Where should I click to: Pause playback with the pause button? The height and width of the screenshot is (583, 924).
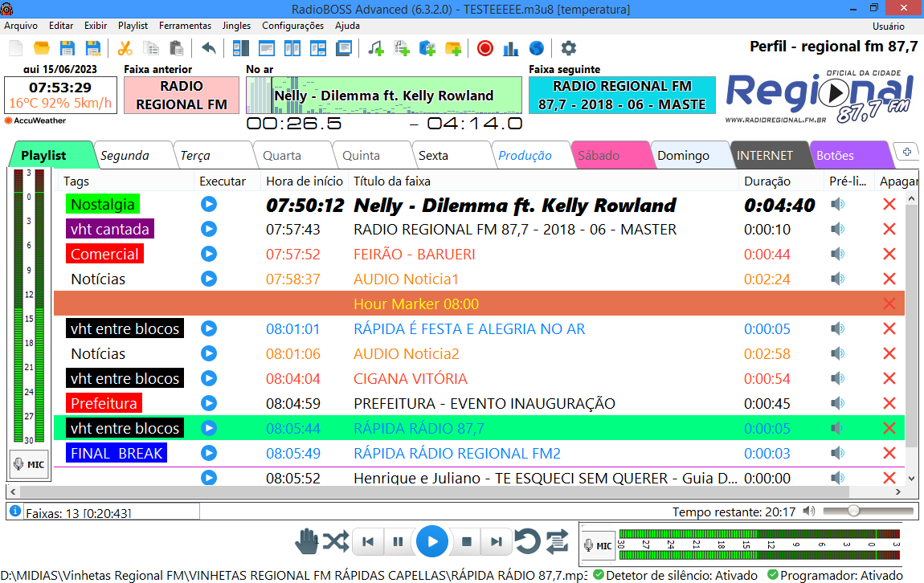(398, 541)
